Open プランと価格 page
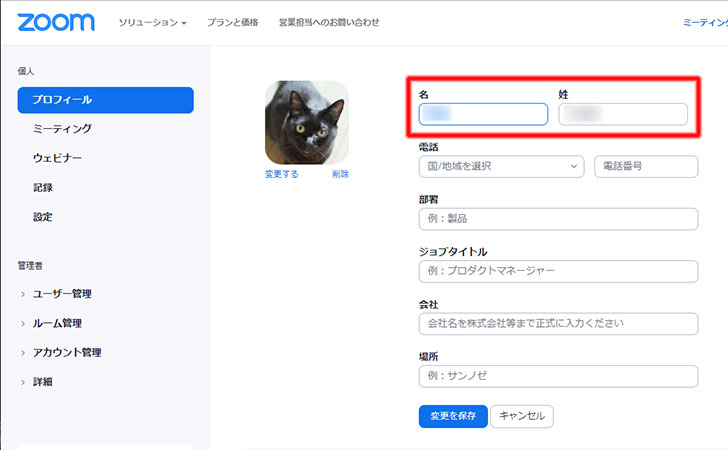The width and height of the screenshot is (728, 450). pos(232,22)
